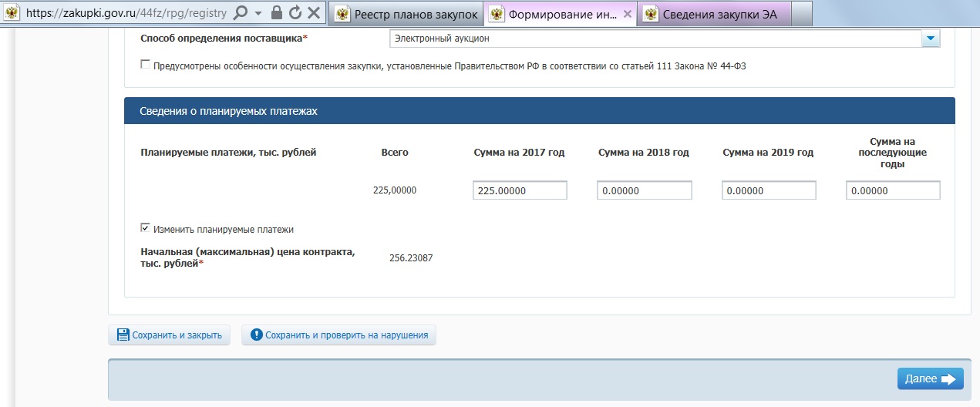The height and width of the screenshot is (407, 980).
Task: Open the Способ определения поставщика combo box
Action: (655, 38)
